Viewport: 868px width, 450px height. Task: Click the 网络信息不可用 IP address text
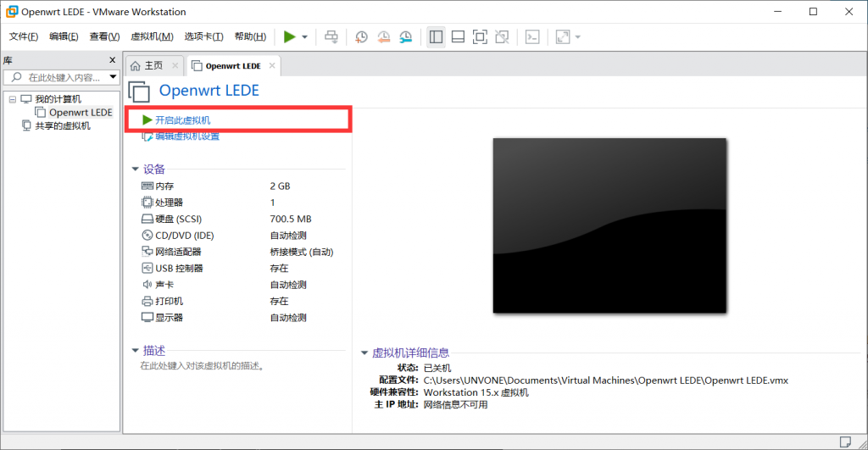pos(455,404)
